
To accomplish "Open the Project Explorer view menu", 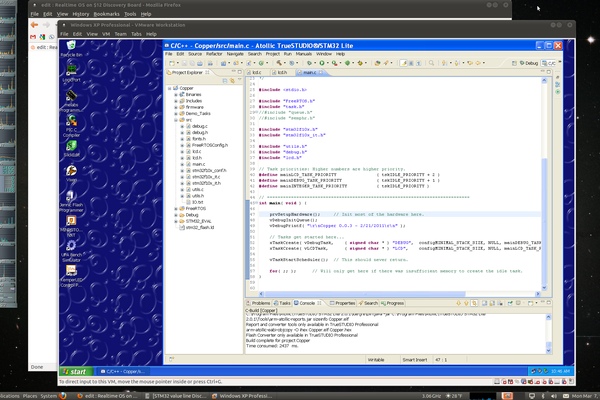I will pos(240,81).
